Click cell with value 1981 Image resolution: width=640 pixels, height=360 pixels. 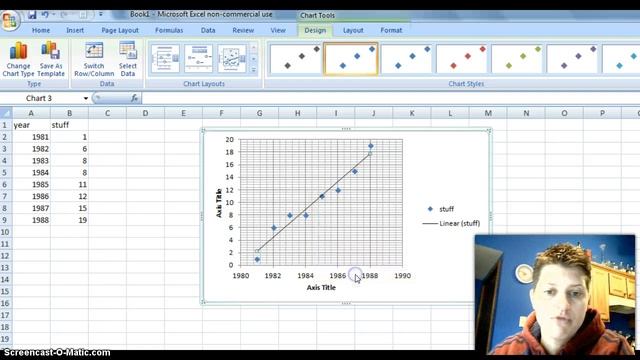tap(31, 137)
